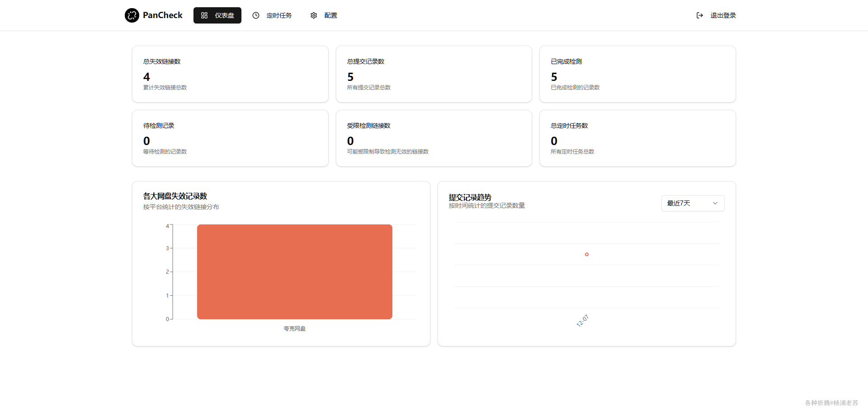The width and height of the screenshot is (868, 415).
Task: Open the 最近7天 time range dropdown
Action: 693,203
